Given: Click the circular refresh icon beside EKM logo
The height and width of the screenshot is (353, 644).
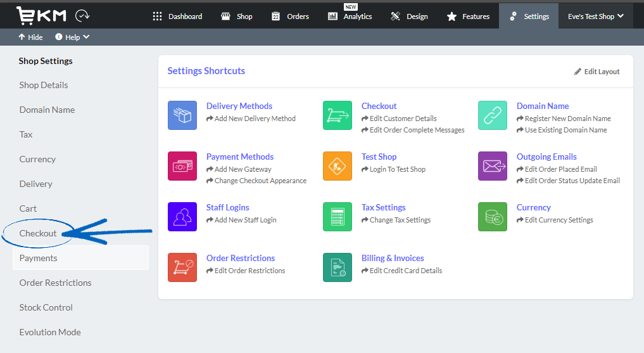Looking at the screenshot, I should click(82, 16).
